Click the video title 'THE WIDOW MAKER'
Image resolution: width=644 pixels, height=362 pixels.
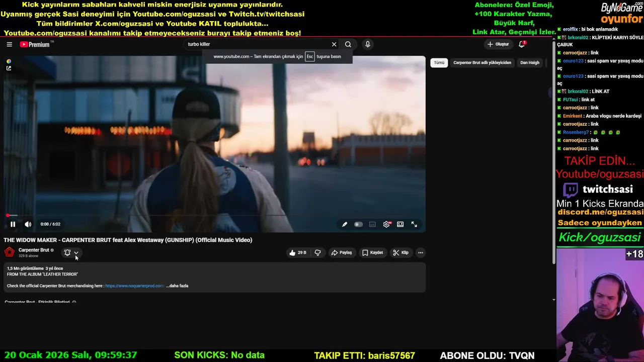click(x=128, y=240)
